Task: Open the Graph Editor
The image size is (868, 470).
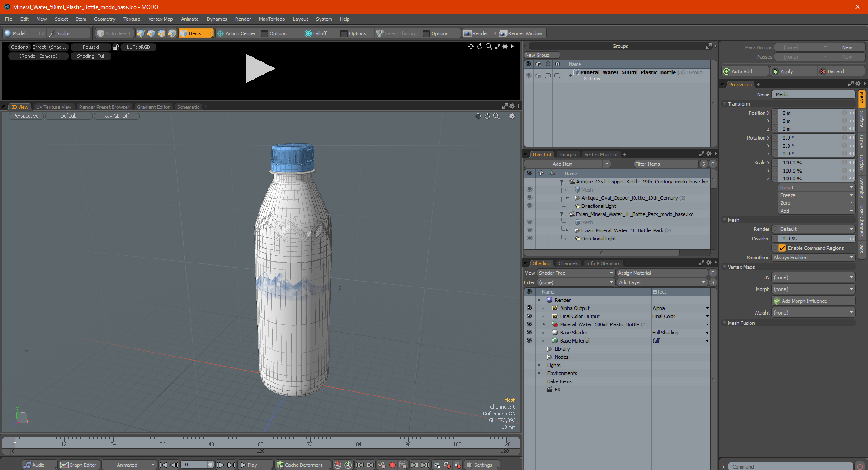Action: pos(79,465)
